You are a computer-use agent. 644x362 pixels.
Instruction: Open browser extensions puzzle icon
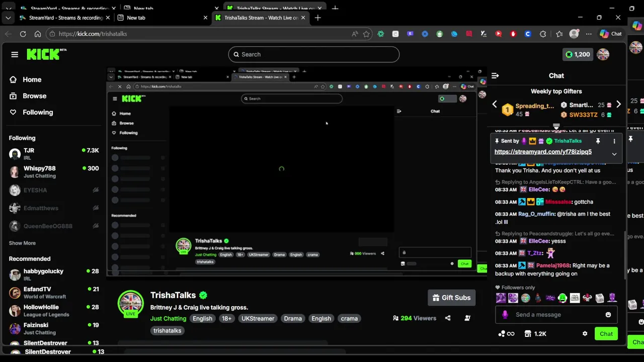[x=543, y=34]
